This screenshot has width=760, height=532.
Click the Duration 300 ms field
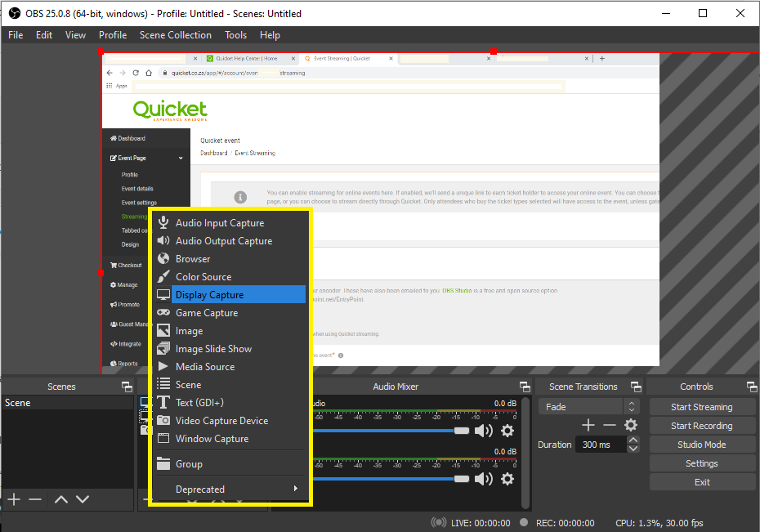click(601, 445)
